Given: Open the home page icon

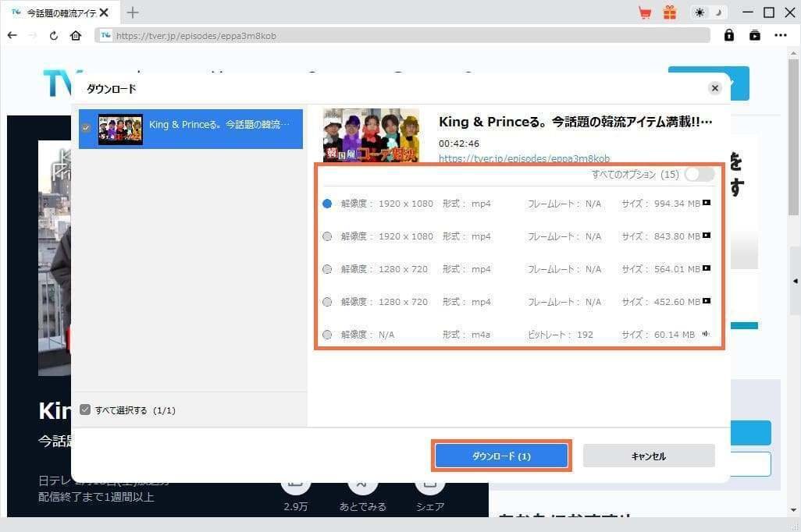Looking at the screenshot, I should pos(76,36).
